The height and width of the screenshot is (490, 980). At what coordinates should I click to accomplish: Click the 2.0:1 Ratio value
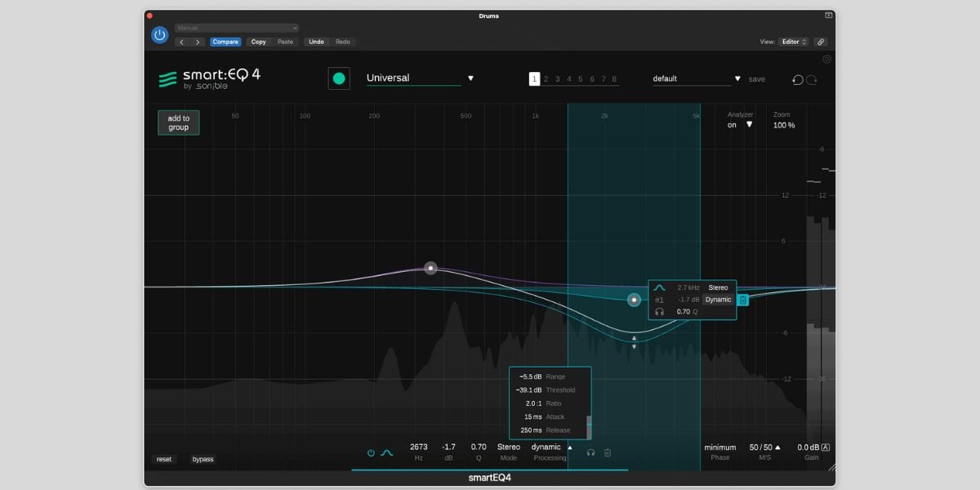(532, 403)
